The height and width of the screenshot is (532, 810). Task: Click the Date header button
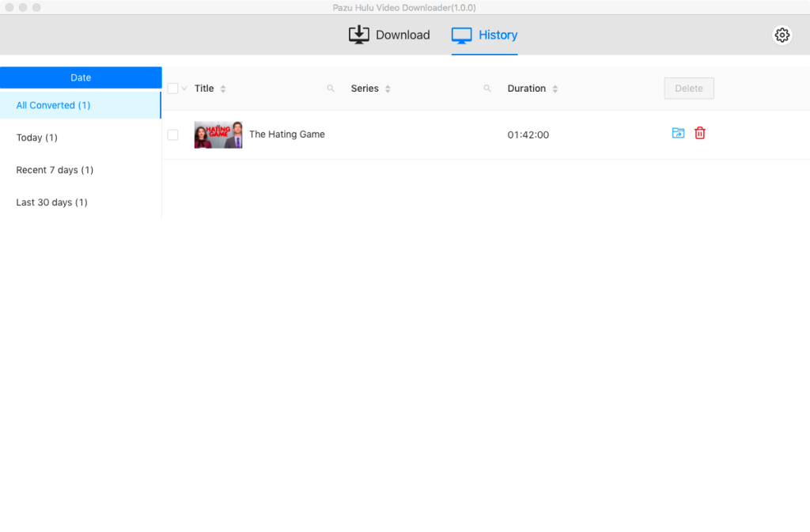[x=81, y=77]
